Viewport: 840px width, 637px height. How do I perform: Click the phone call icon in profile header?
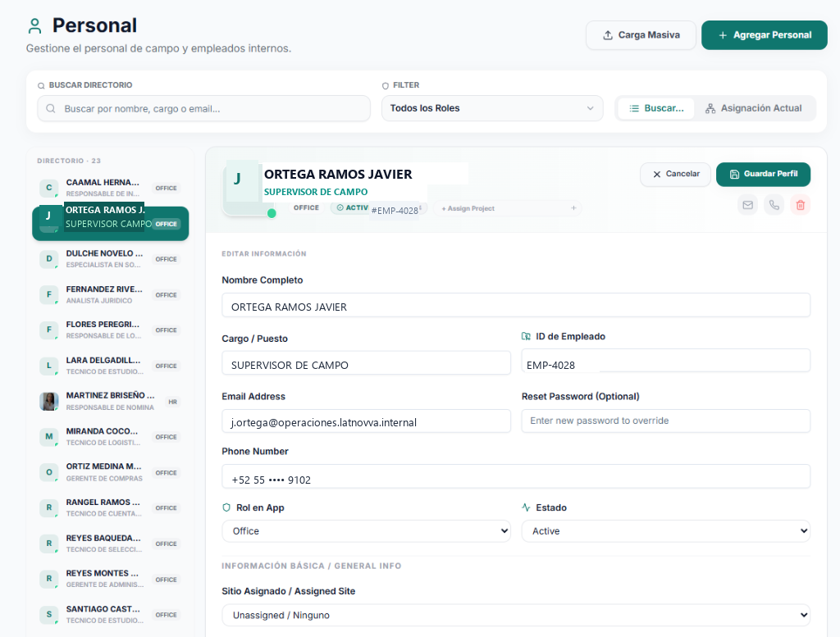coord(774,205)
